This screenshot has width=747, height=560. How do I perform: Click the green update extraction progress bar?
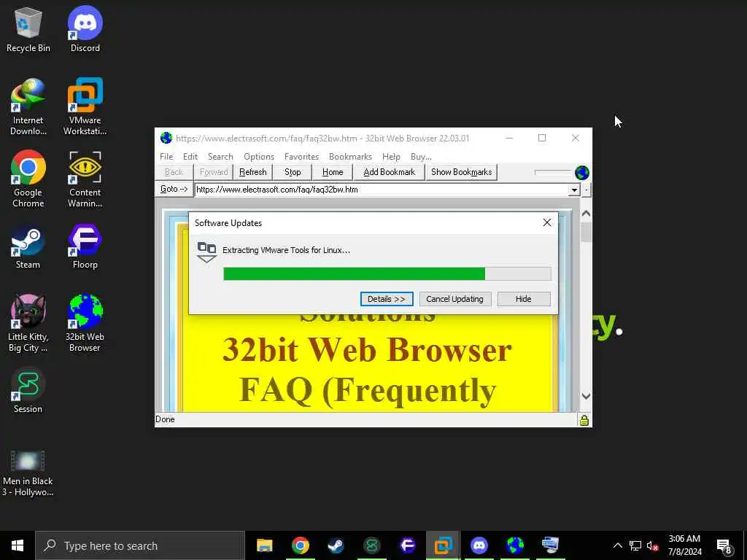[x=387, y=274]
